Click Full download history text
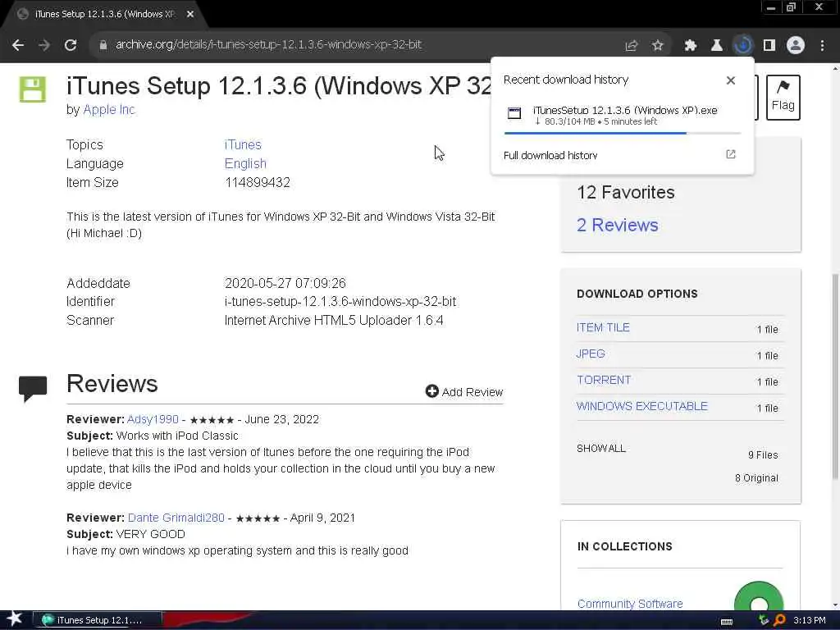Screen dimensions: 840x630 (x=550, y=155)
